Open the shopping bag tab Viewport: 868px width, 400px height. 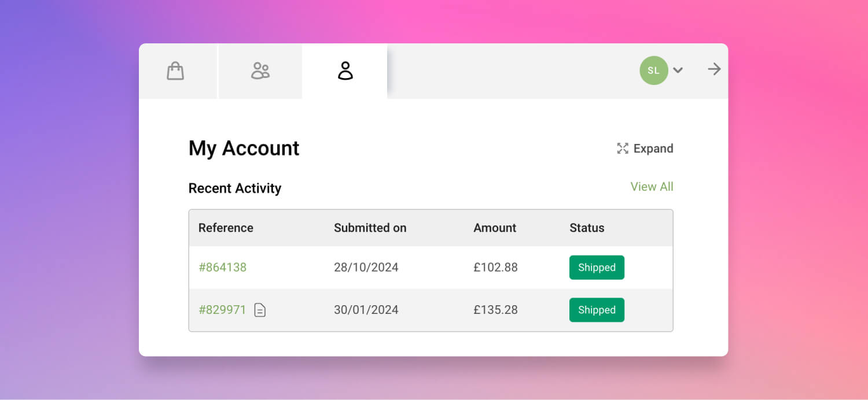pos(175,71)
